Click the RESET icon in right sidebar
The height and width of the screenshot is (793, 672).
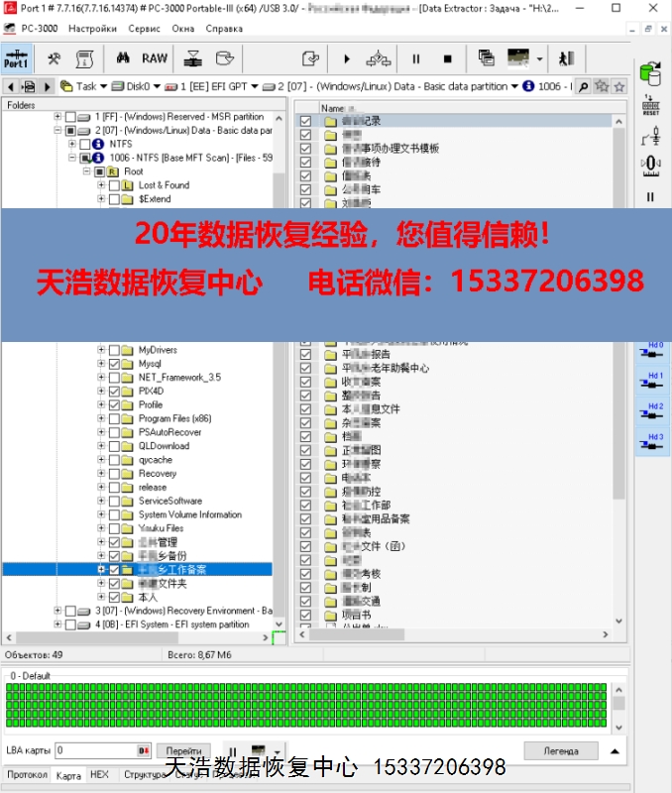tap(650, 106)
